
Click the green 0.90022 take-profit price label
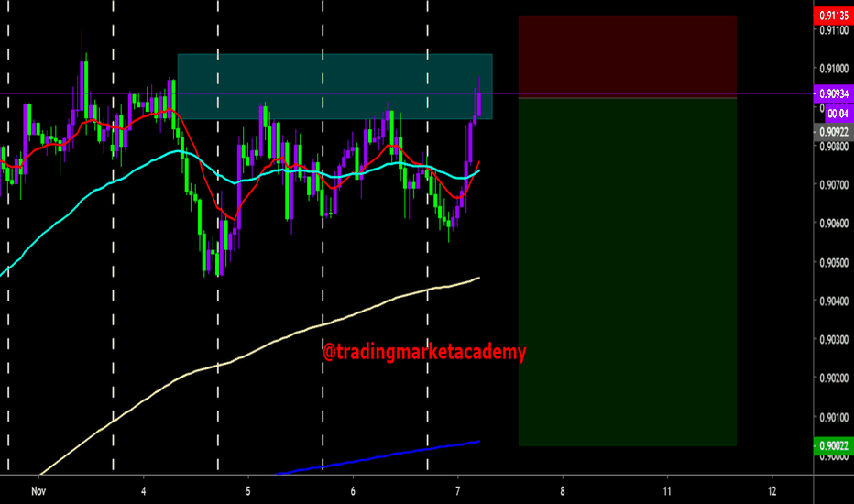[833, 445]
